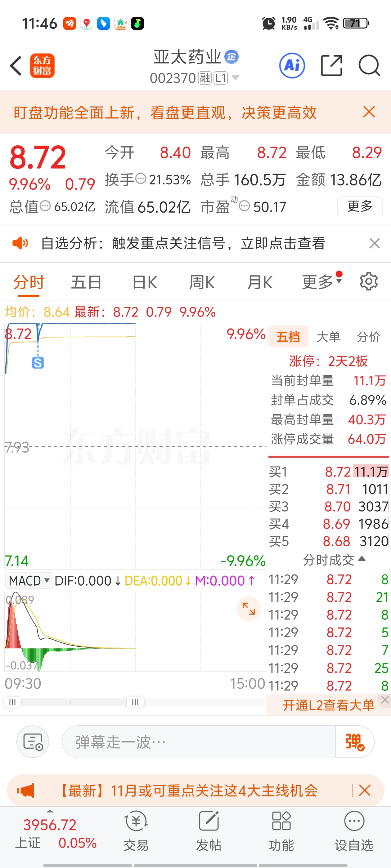
Task: Collapse the 分时成交 list arrow
Action: pos(362,559)
